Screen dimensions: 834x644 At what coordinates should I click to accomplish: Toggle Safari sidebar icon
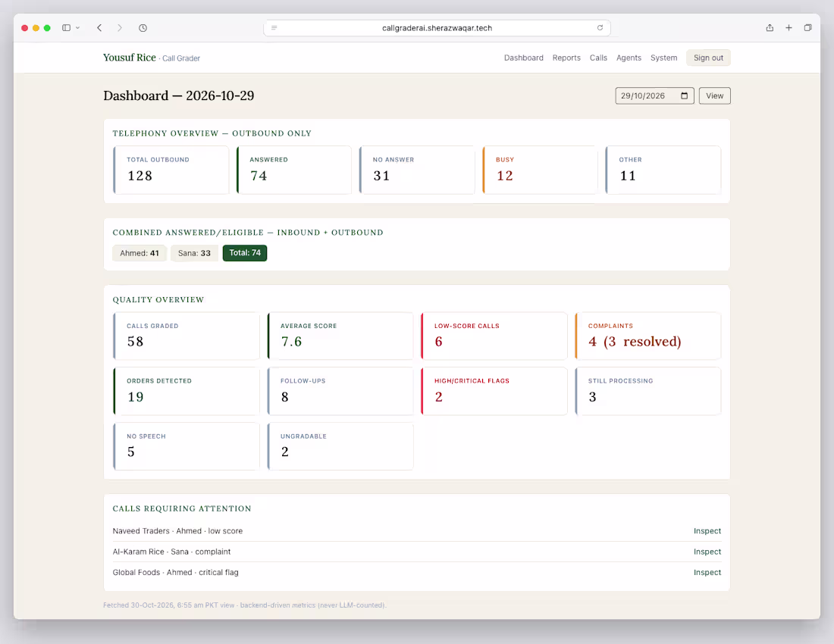click(x=67, y=27)
